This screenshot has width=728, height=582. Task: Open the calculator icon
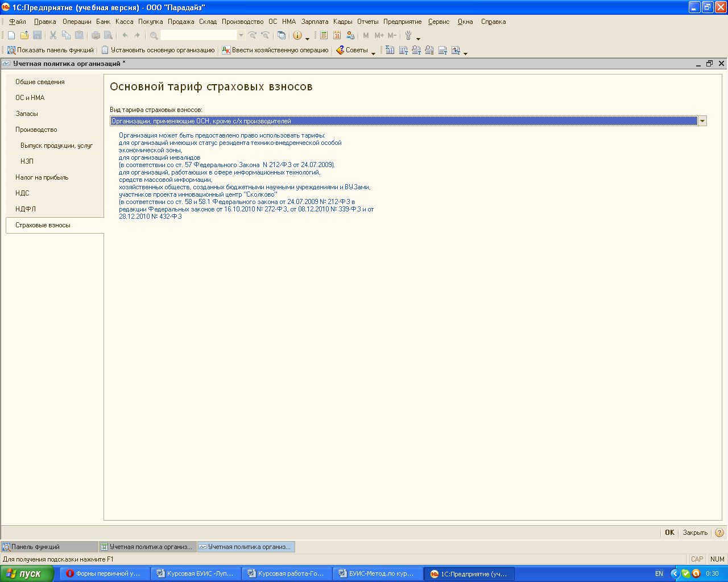coord(324,35)
